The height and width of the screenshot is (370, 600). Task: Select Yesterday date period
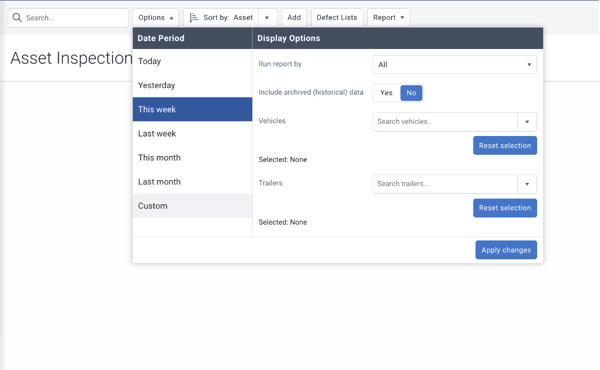coord(192,85)
